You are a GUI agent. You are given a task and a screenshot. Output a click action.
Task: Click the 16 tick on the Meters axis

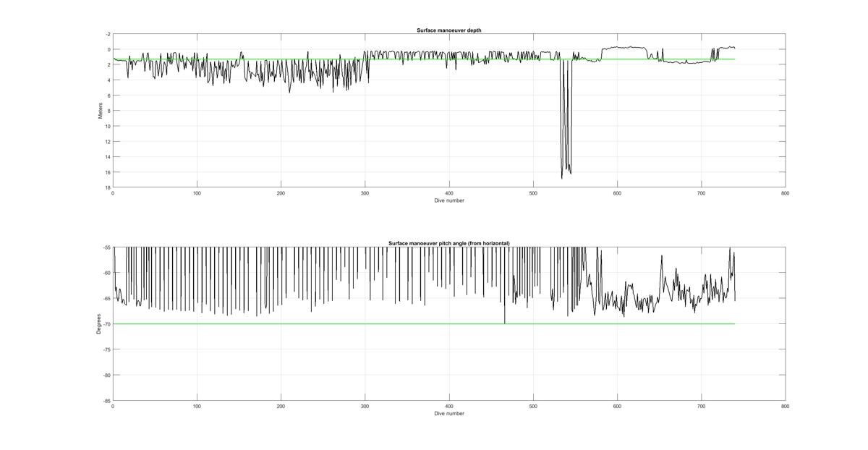[108, 172]
